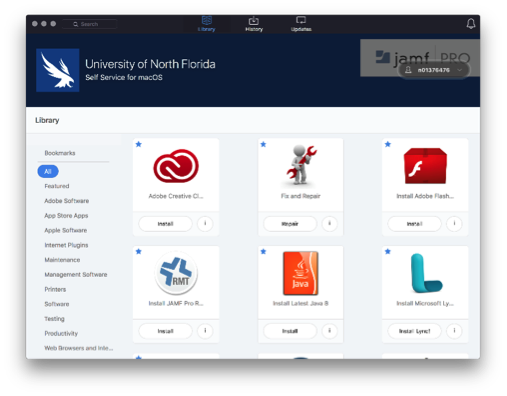Show info for Adobe Creative Cloud
Screen dimensions: 507x396
(205, 224)
